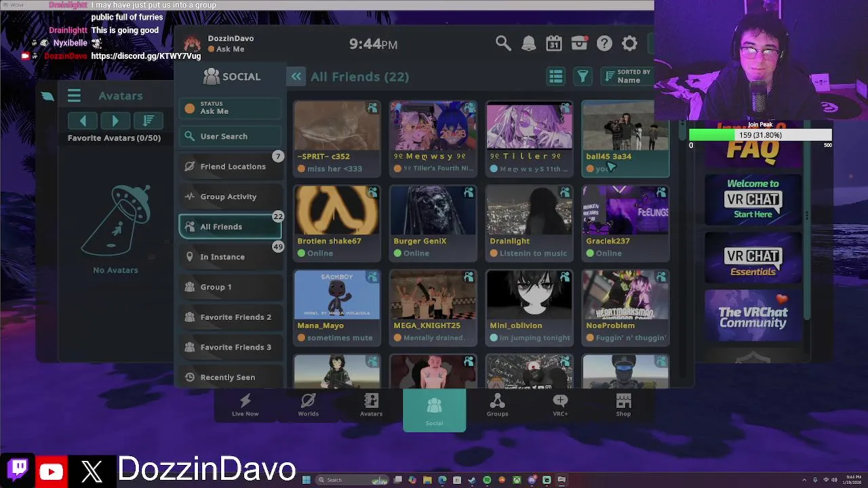Collapse the All Friends panel with double chevron
Screen dimensions: 868x488
296,77
